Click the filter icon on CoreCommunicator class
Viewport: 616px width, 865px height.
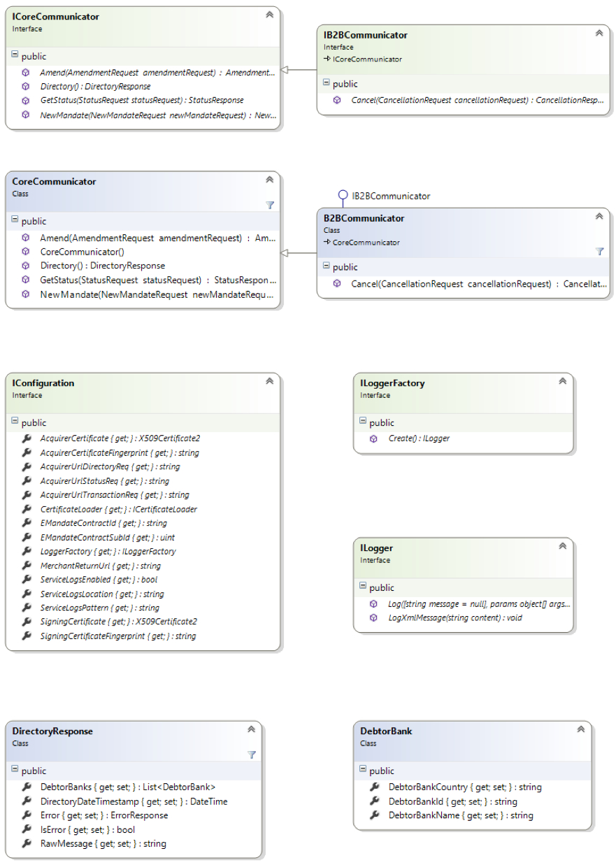pyautogui.click(x=270, y=206)
